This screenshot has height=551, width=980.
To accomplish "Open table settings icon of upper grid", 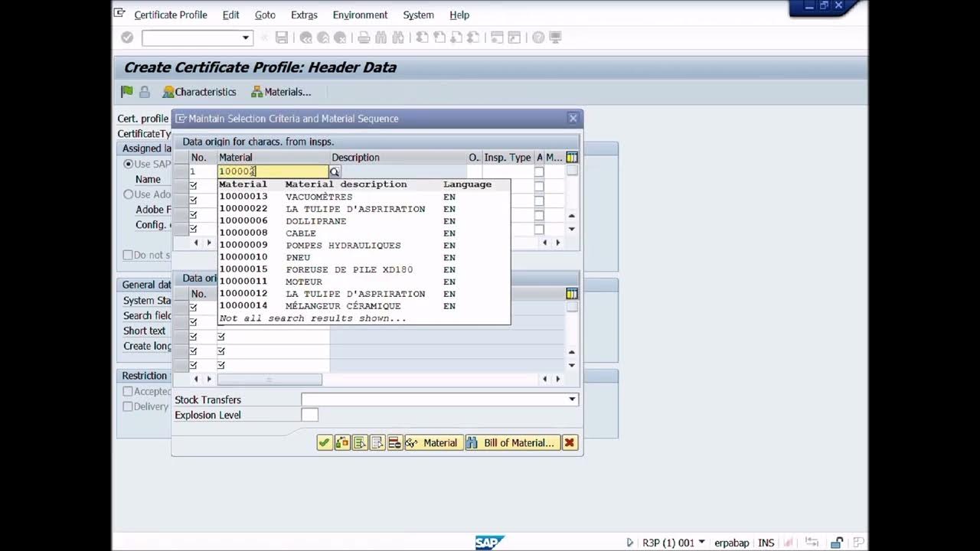I will (x=572, y=157).
